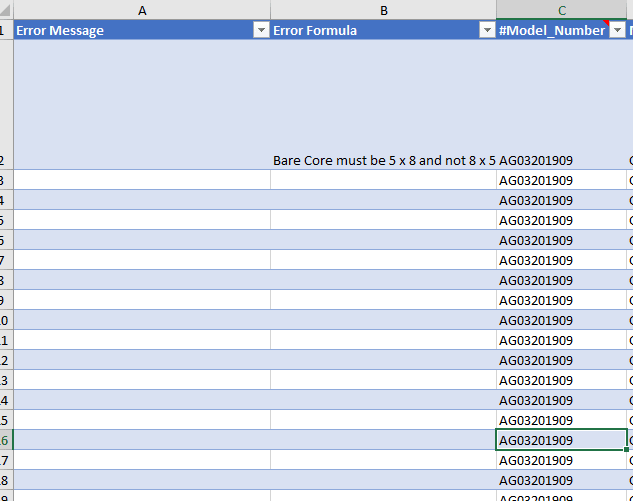Viewport: 633px width, 501px height.
Task: Select the Error Message header cell
Action: pyautogui.click(x=142, y=30)
